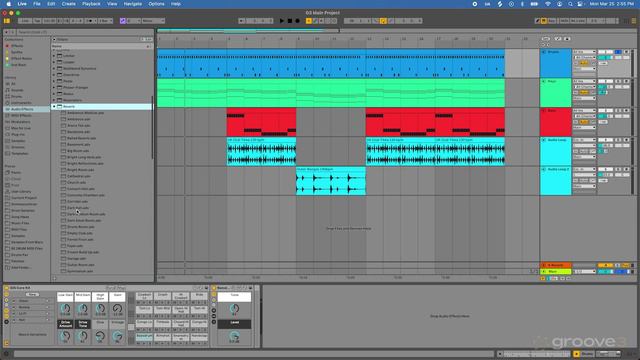The width and height of the screenshot is (640, 360).
Task: Open the File menu
Action: tap(37, 4)
